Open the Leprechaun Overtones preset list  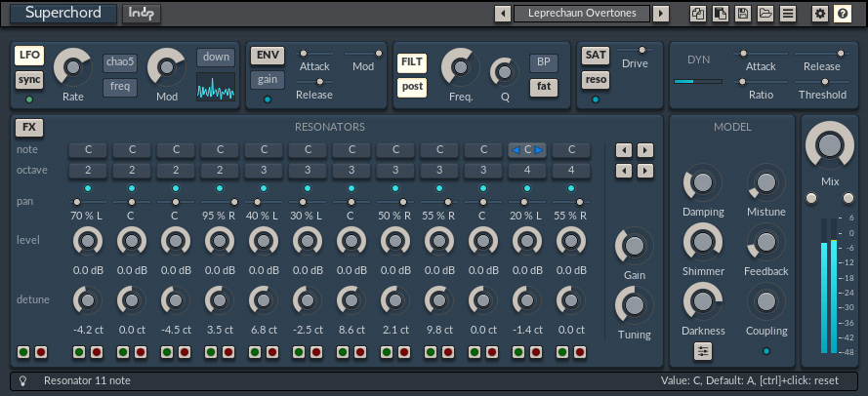click(x=582, y=14)
